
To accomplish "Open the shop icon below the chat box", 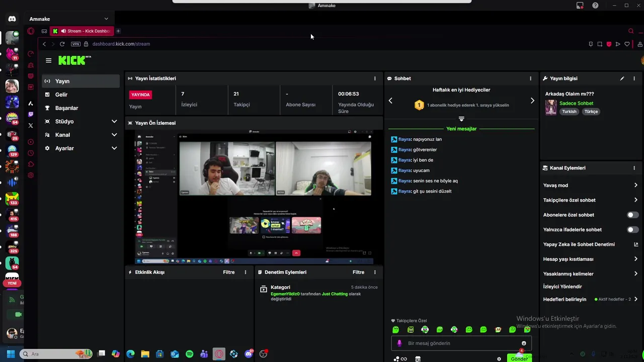I will [x=418, y=359].
